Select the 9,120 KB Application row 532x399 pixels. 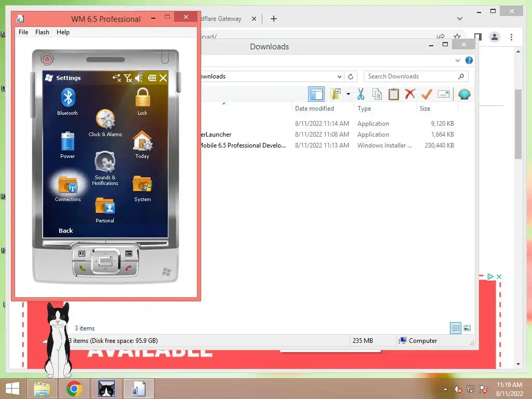[x=328, y=124]
